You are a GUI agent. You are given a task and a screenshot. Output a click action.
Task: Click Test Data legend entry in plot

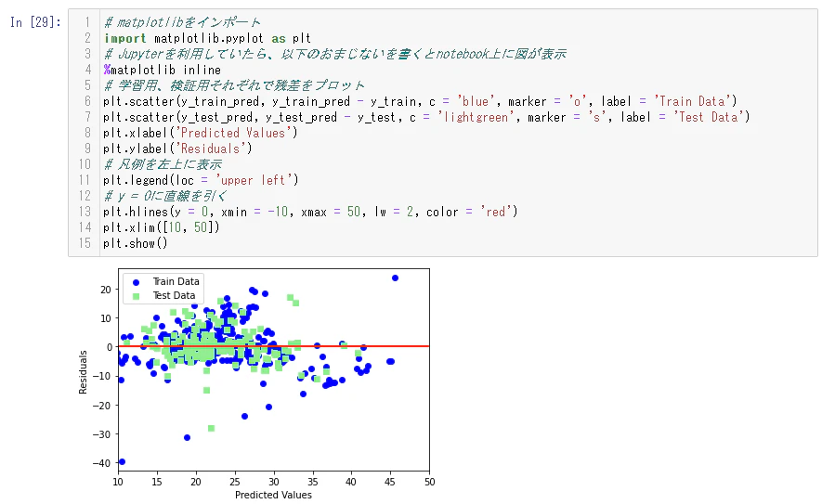(x=174, y=295)
